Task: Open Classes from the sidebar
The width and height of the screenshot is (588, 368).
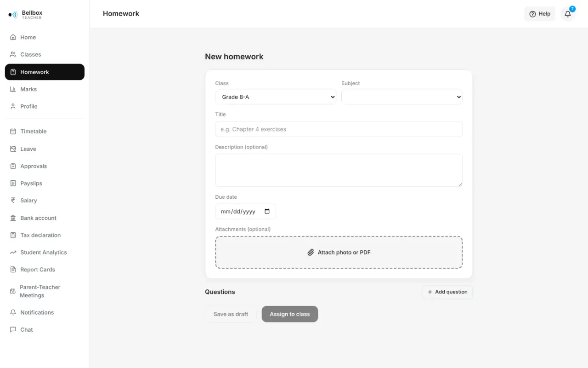Action: (x=45, y=54)
